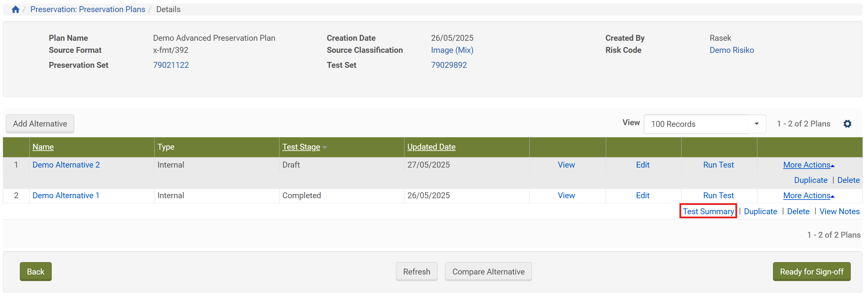Open Preservation Plans breadcrumb link

pos(88,9)
